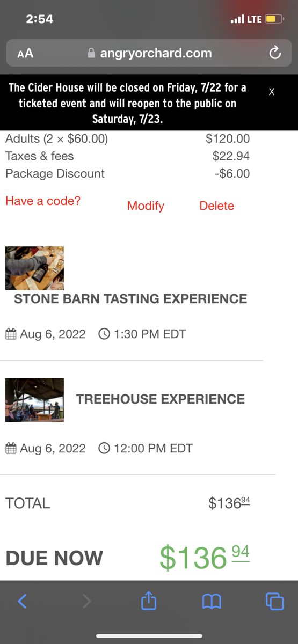298x644 pixels.
Task: Tap the padlock icon in address bar
Action: coord(91,53)
